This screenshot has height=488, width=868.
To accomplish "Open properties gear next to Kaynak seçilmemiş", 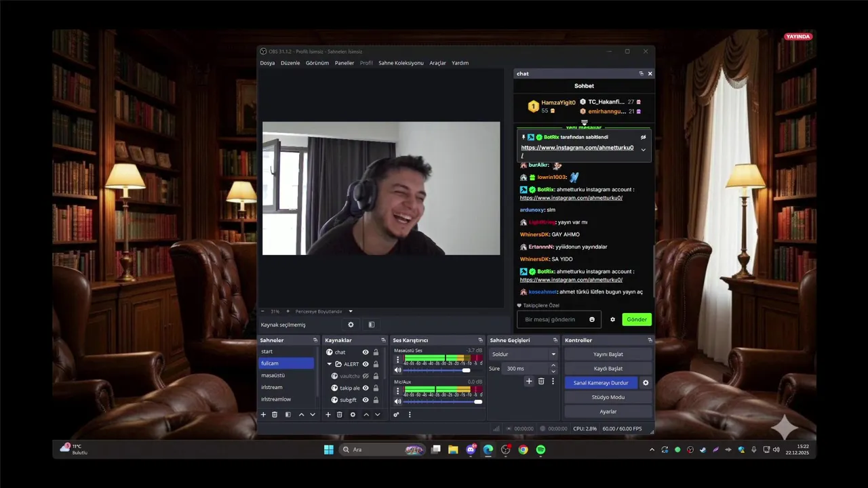I will (351, 325).
